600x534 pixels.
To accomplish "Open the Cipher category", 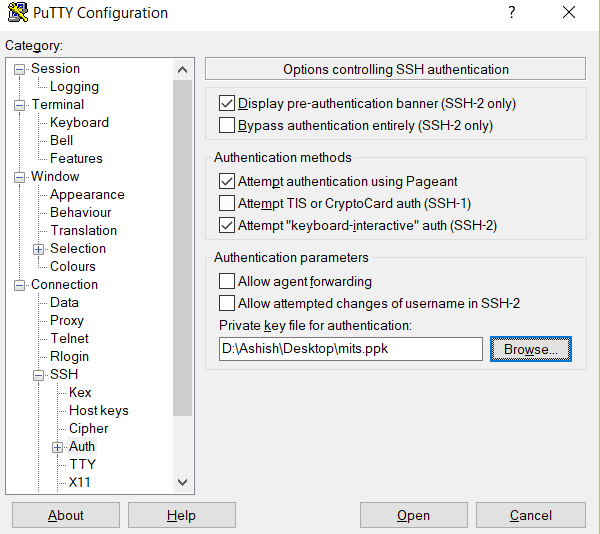I will (88, 428).
